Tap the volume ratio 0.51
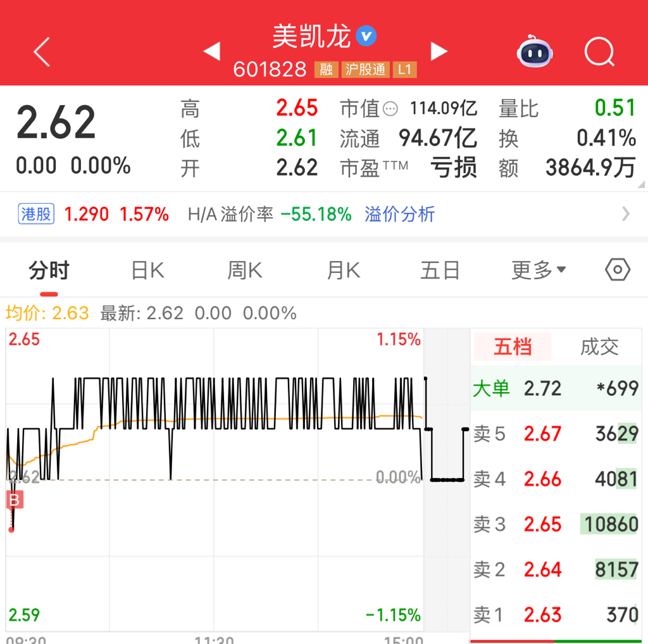This screenshot has width=648, height=644. coord(615,108)
